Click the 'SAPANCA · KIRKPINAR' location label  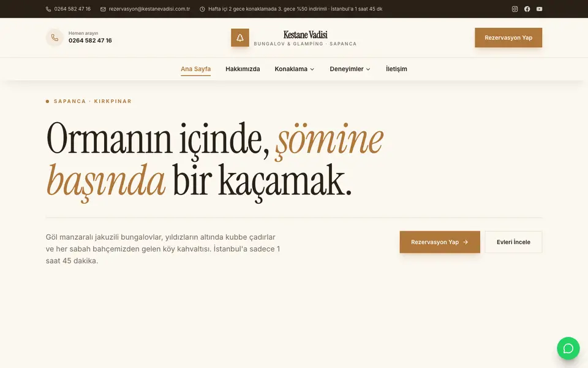coord(92,101)
